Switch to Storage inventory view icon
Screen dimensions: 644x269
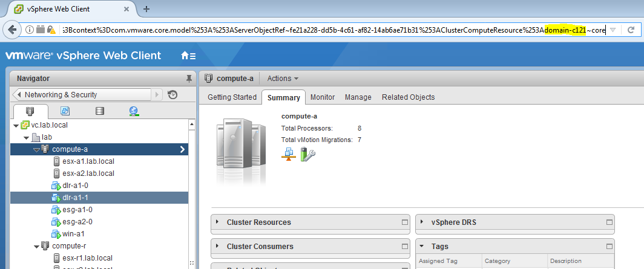(100, 111)
